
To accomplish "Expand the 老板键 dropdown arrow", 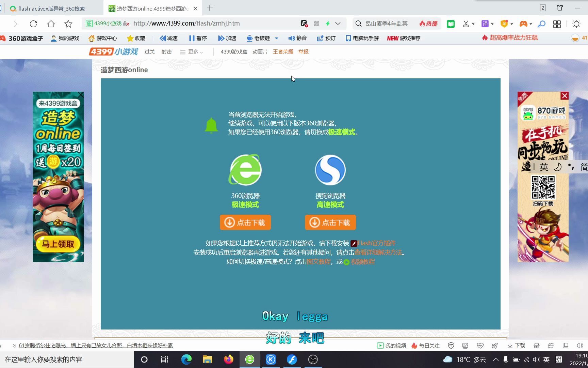I will point(276,38).
